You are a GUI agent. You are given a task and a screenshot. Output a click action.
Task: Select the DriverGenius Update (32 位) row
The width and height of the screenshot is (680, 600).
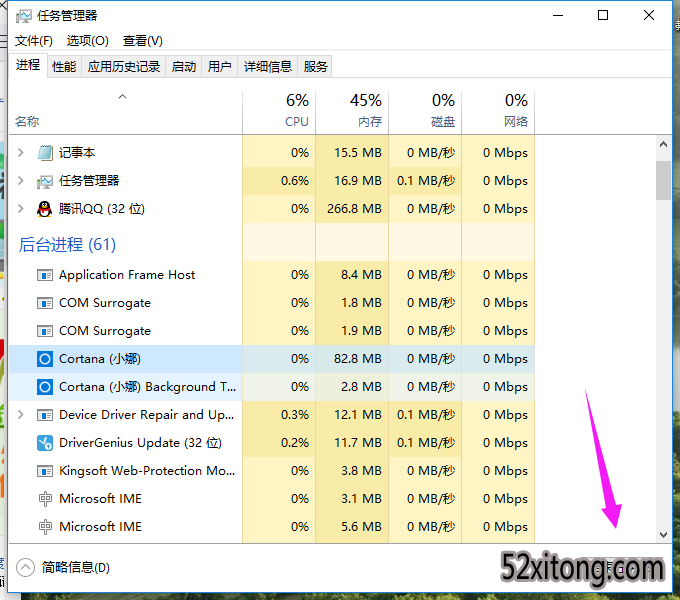272,443
